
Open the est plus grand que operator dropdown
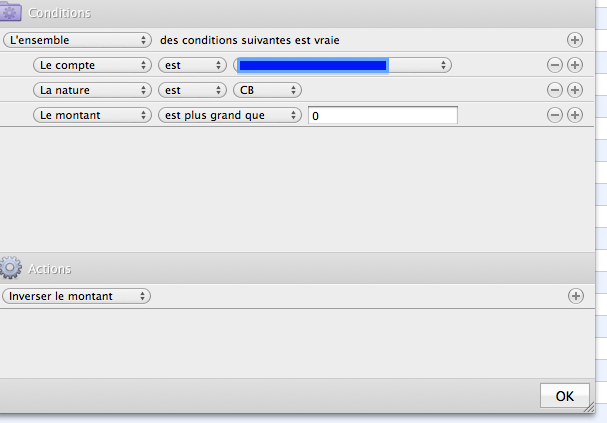point(230,115)
